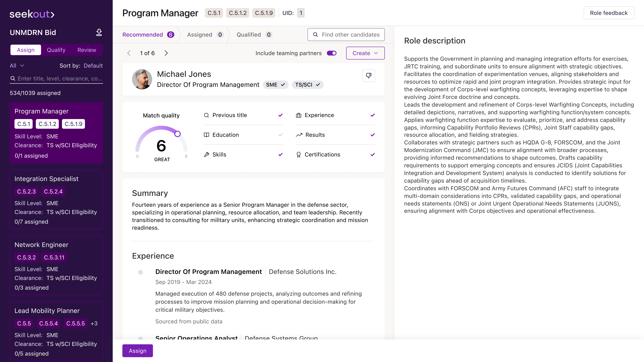
Task: Click the Role feedback button
Action: pos(609,13)
